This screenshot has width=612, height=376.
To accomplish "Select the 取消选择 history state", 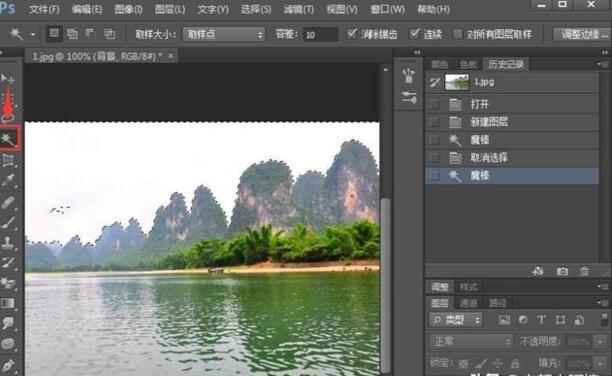I will 512,158.
